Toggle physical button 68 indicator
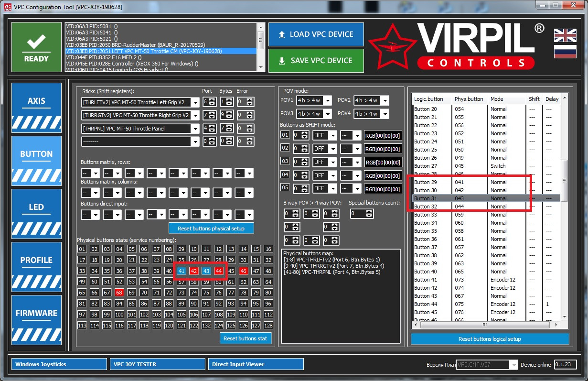 tap(119, 293)
